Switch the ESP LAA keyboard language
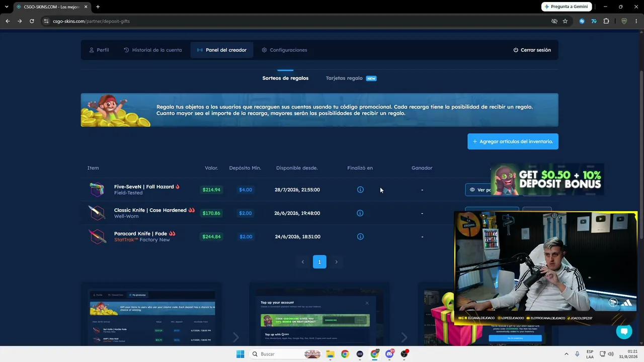 point(590,354)
